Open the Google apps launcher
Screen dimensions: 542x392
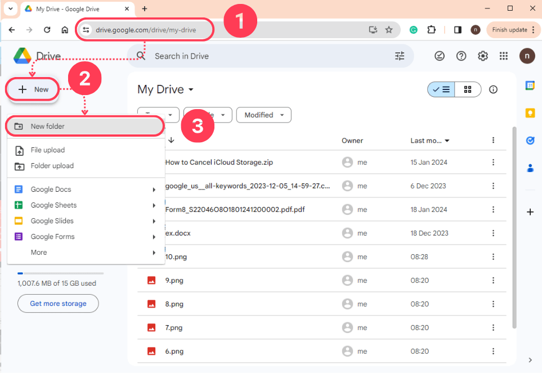coord(504,56)
